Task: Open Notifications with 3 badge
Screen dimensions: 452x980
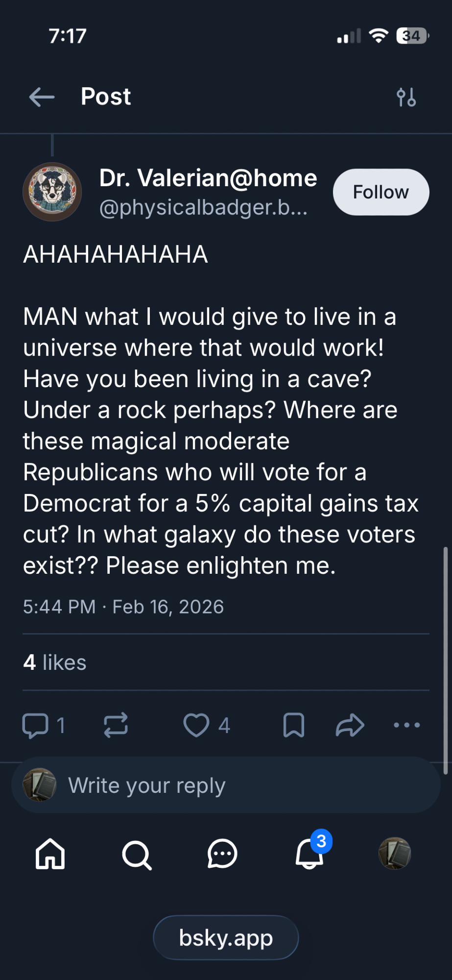Action: 309,854
